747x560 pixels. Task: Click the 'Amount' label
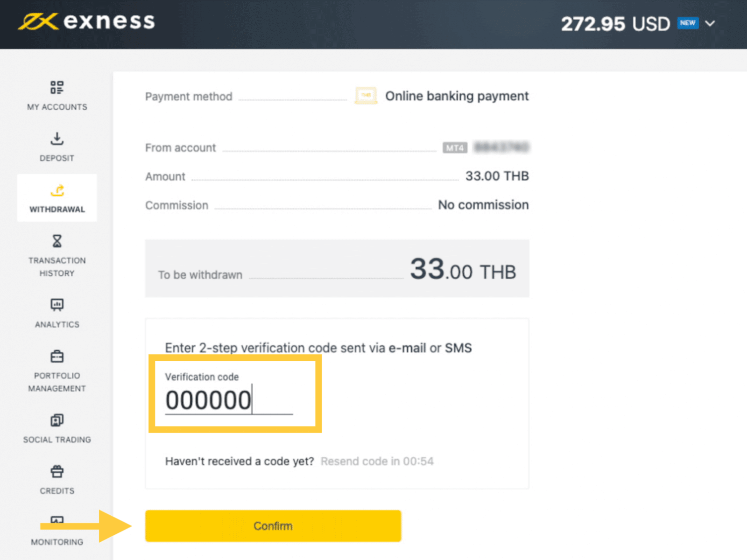(x=165, y=176)
